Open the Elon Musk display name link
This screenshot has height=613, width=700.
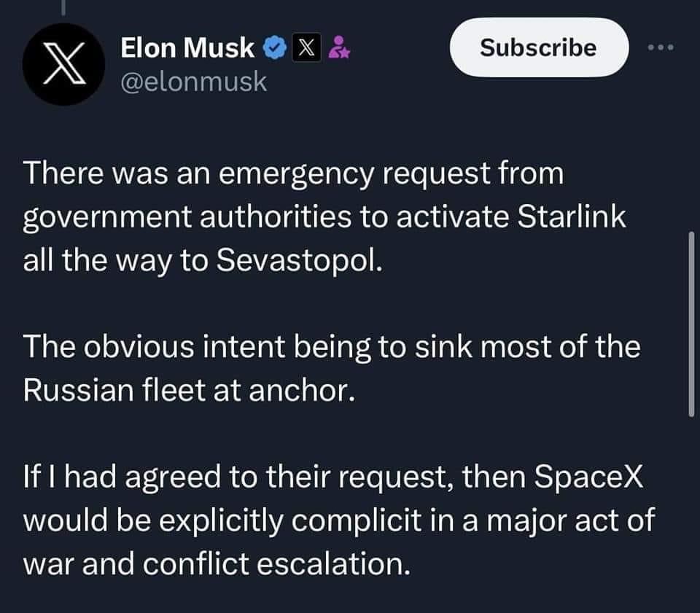pyautogui.click(x=187, y=48)
